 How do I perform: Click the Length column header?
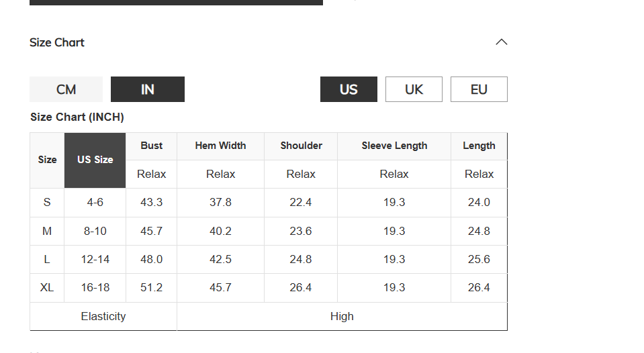(479, 146)
